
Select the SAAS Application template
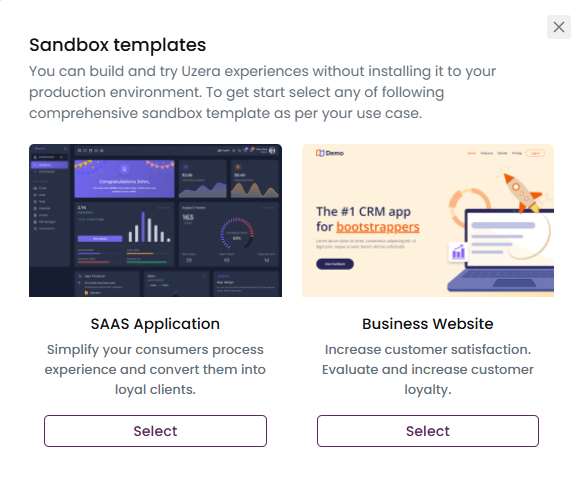[156, 431]
